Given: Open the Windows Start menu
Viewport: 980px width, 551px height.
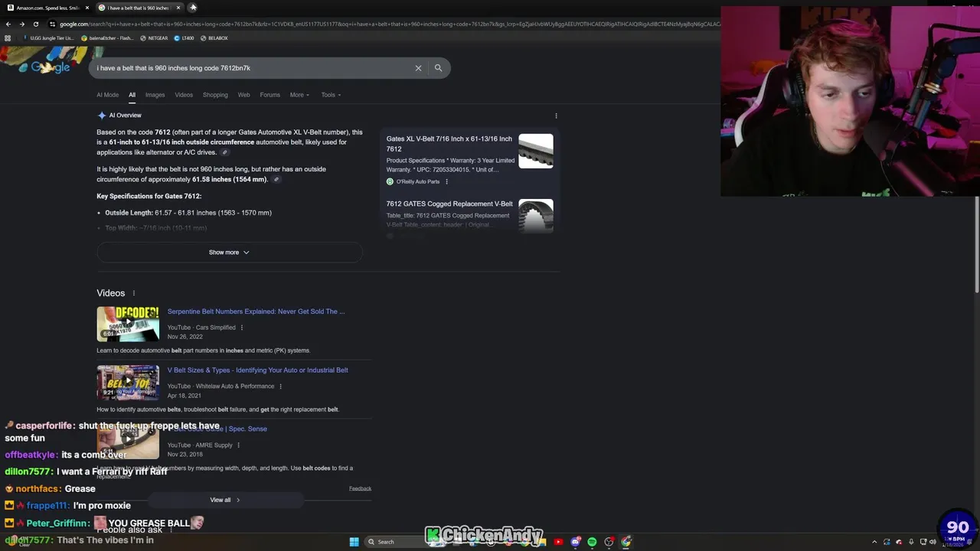Looking at the screenshot, I should pos(354,542).
